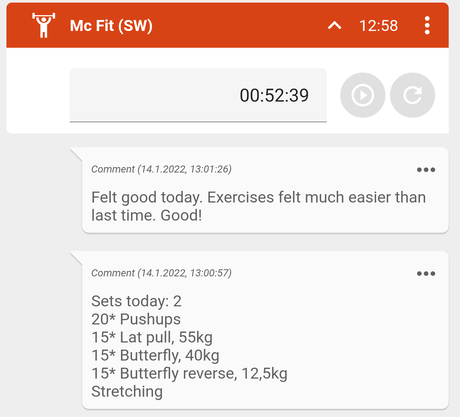Click the 12:58 time in the header
The image size is (460, 417).
379,26
